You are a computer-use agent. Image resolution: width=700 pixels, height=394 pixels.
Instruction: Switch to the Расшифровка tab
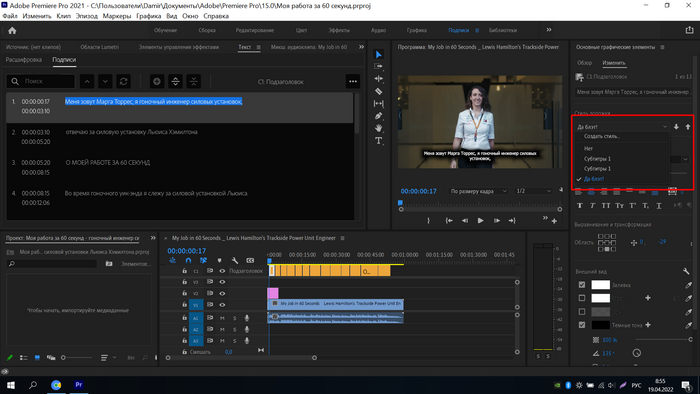(x=24, y=59)
